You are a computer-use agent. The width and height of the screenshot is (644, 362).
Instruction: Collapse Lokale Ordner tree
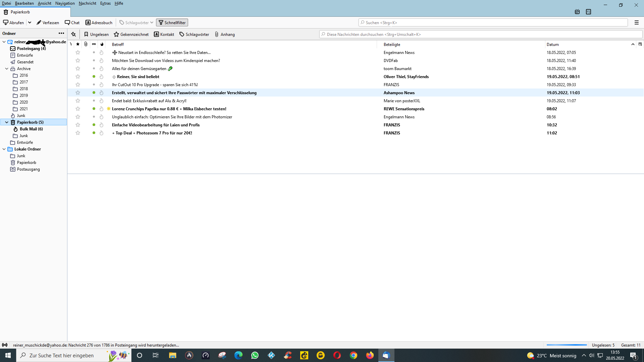4,149
